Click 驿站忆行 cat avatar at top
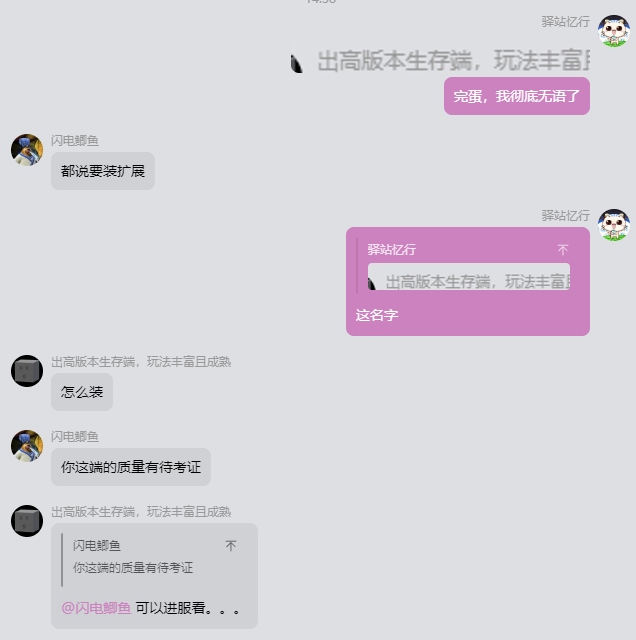Screen dimensions: 636x640 [x=614, y=31]
